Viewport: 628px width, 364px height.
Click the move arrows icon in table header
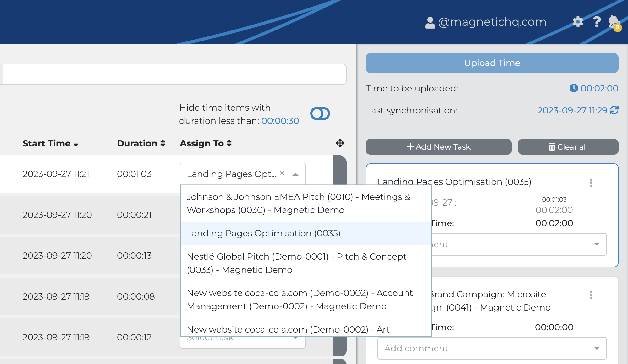coord(340,143)
